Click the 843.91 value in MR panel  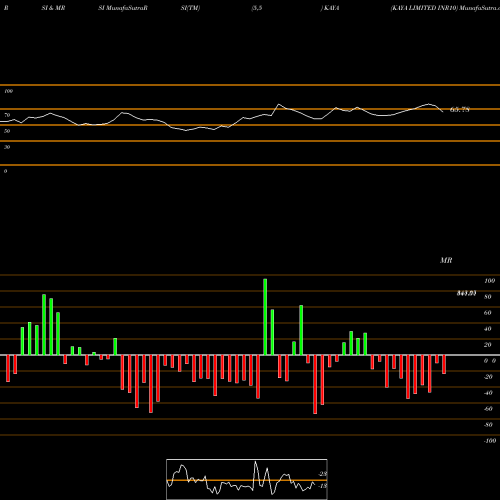(x=466, y=293)
